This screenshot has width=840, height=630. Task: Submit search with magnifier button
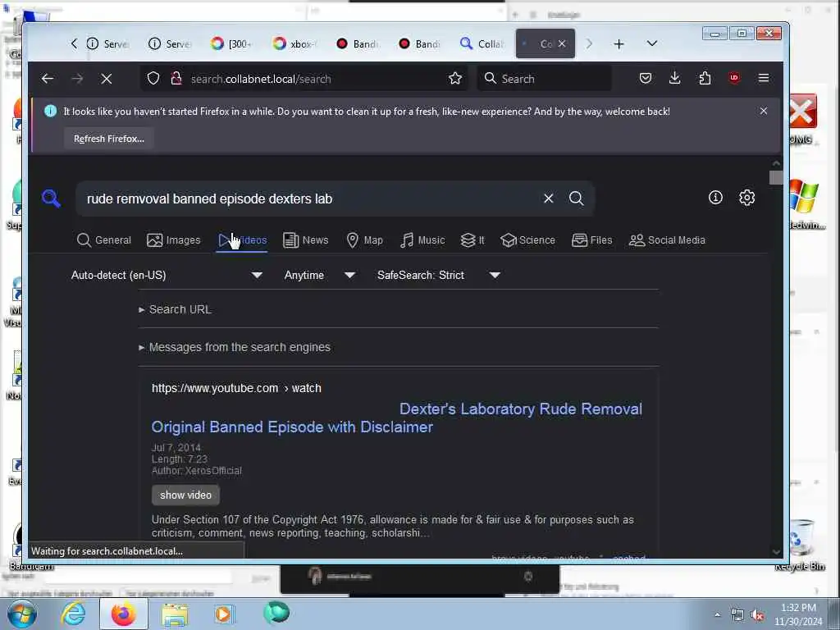(577, 199)
